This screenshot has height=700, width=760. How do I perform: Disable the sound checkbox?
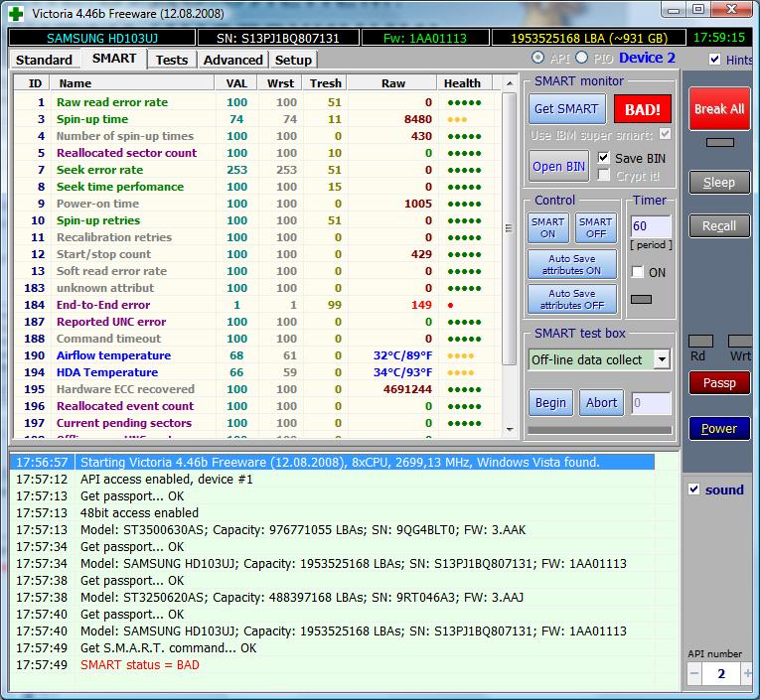pos(694,490)
